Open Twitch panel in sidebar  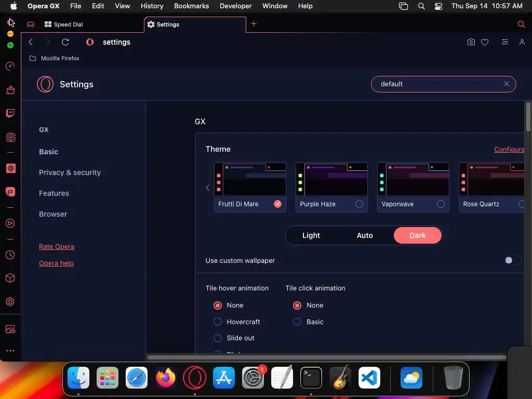10,113
